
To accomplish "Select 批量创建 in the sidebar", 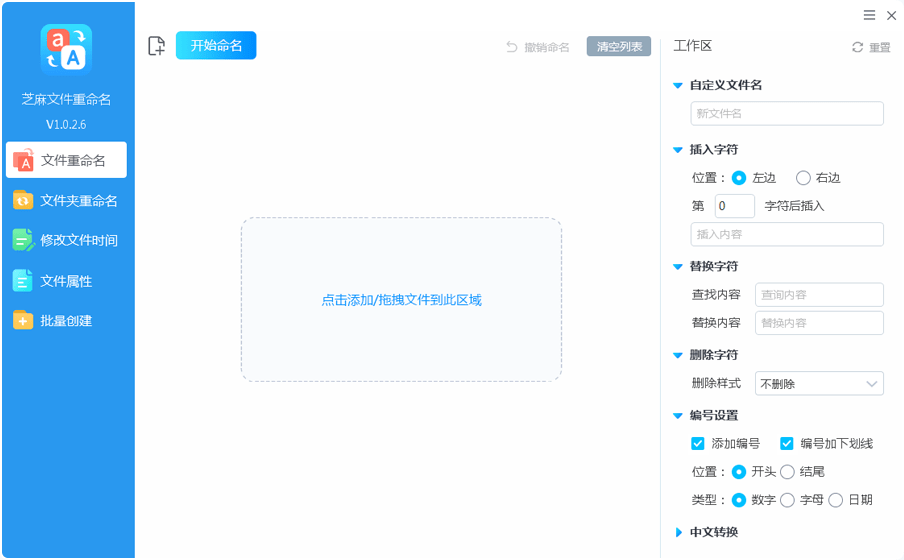I will (x=66, y=320).
